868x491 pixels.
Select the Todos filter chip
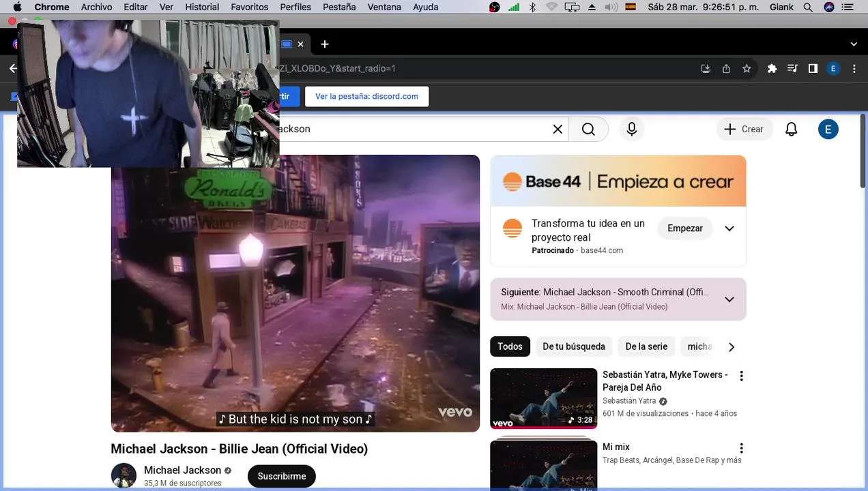(x=510, y=346)
